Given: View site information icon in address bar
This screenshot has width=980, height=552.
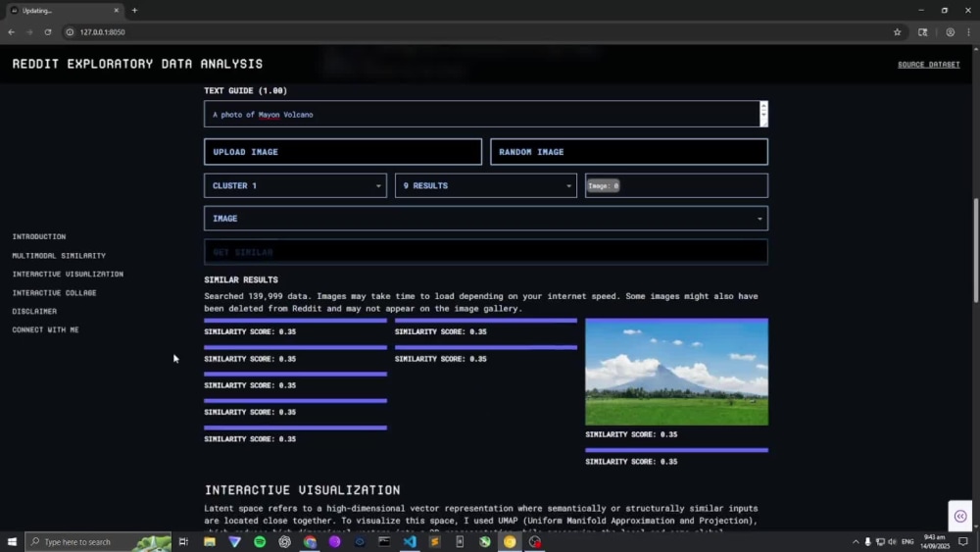Looking at the screenshot, I should tap(70, 32).
